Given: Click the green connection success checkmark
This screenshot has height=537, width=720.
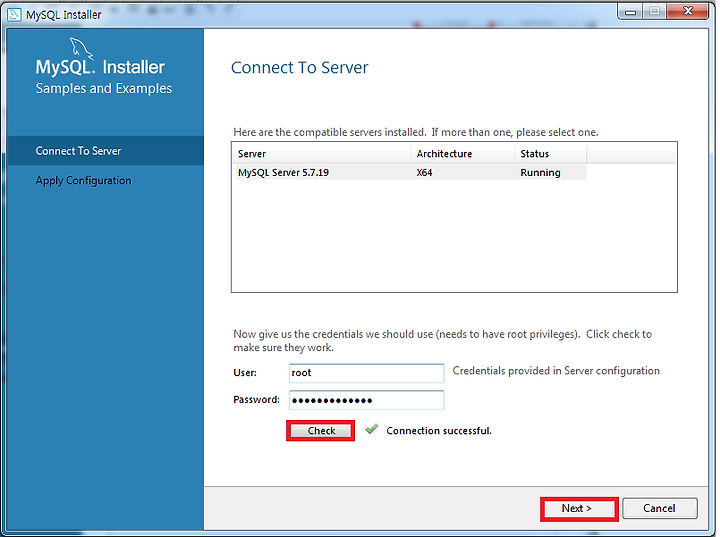Looking at the screenshot, I should point(372,429).
